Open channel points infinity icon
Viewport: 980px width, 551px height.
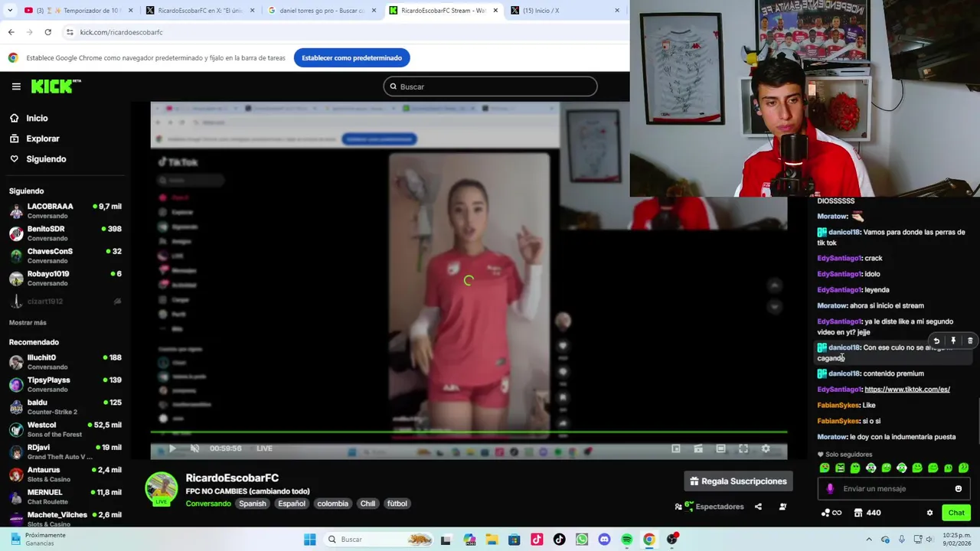pyautogui.click(x=831, y=513)
